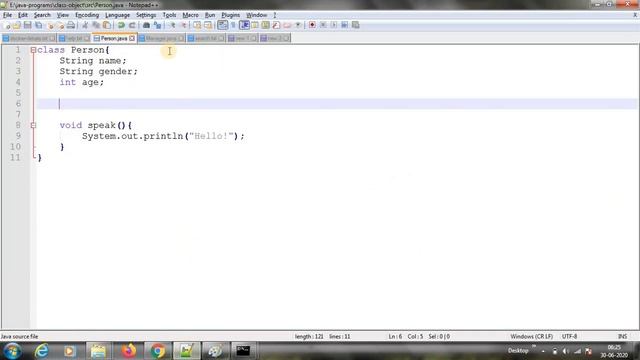Show the Document Map panel icon

pos(265,25)
